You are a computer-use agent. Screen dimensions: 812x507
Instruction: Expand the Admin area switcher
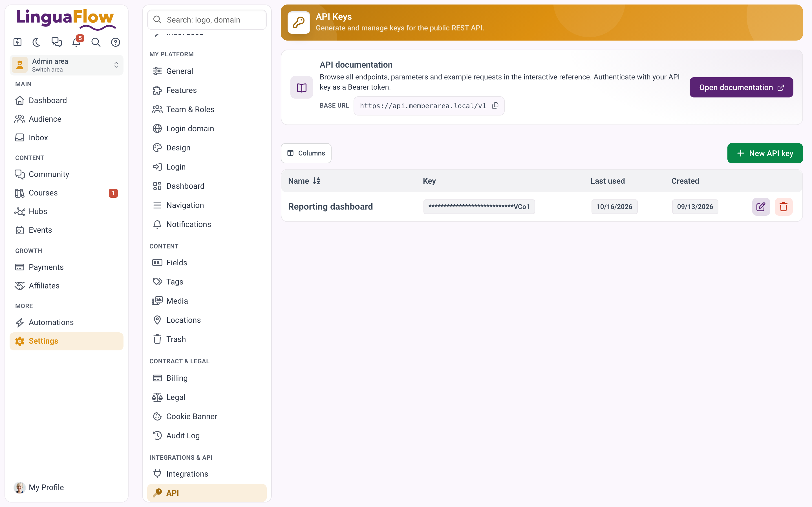[x=67, y=65]
